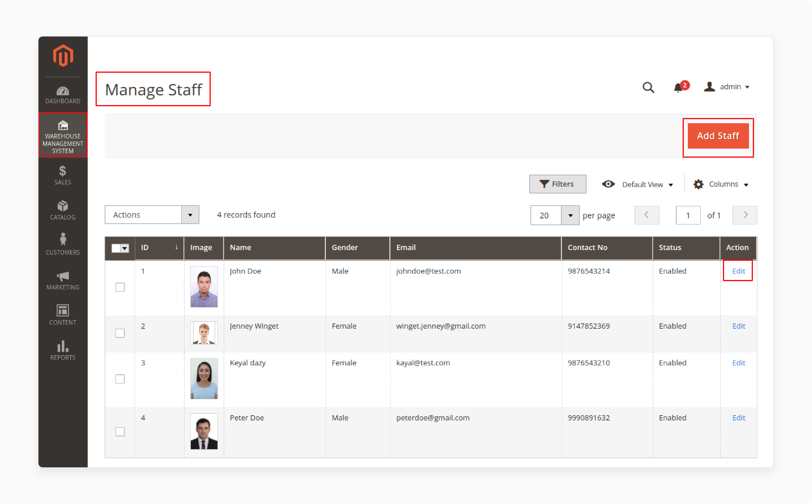Sort by the ID column
This screenshot has width=812, height=504.
159,248
